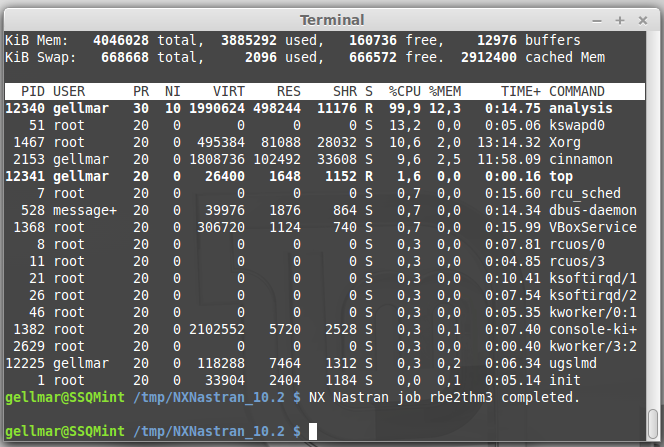
Task: Select the Xorg process name
Action: point(564,143)
